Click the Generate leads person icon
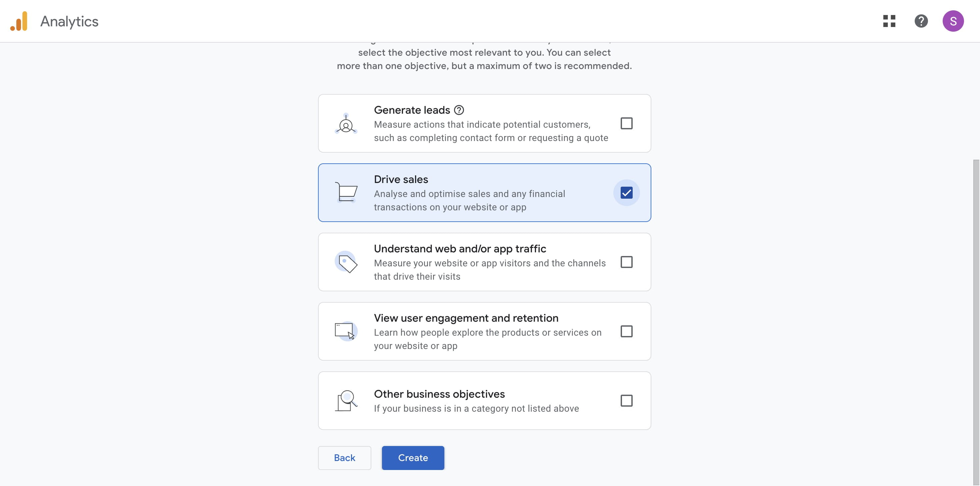 click(346, 125)
